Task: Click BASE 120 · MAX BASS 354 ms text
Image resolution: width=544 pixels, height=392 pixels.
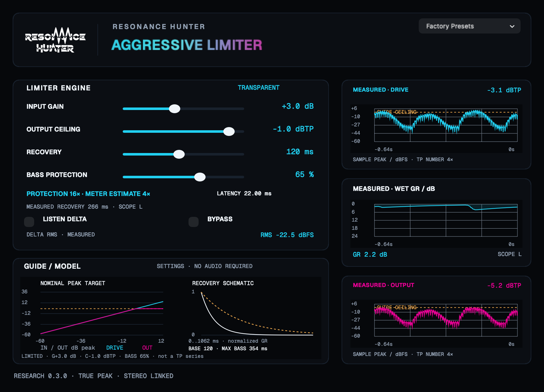Action: [x=228, y=349]
